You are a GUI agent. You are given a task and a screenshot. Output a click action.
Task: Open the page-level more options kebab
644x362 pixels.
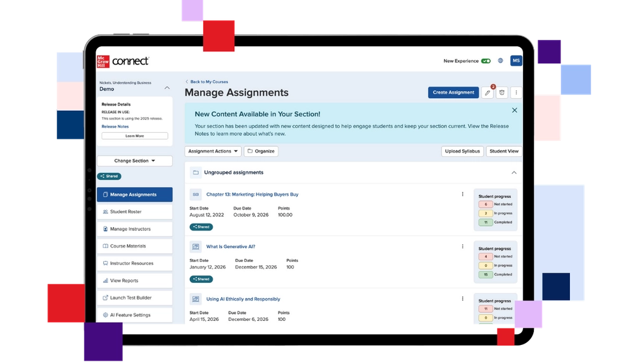pos(516,92)
